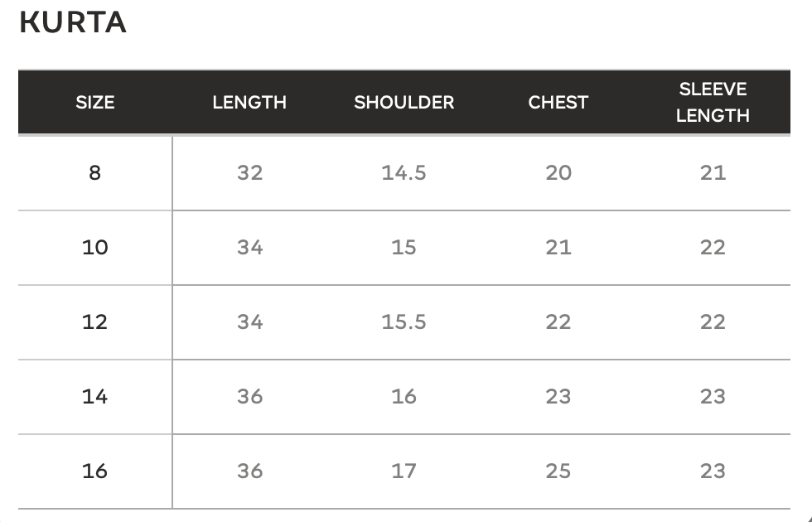This screenshot has height=522, width=812.
Task: Click the LENGTH column header
Action: pyautogui.click(x=249, y=102)
